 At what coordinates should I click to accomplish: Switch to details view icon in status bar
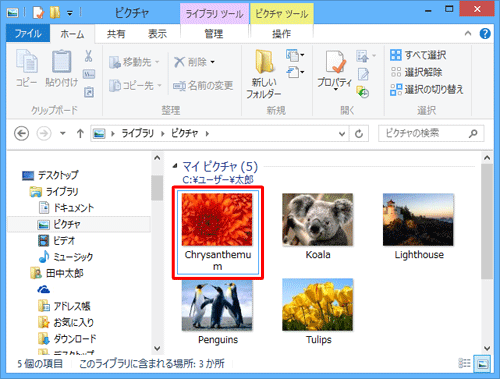tap(464, 363)
